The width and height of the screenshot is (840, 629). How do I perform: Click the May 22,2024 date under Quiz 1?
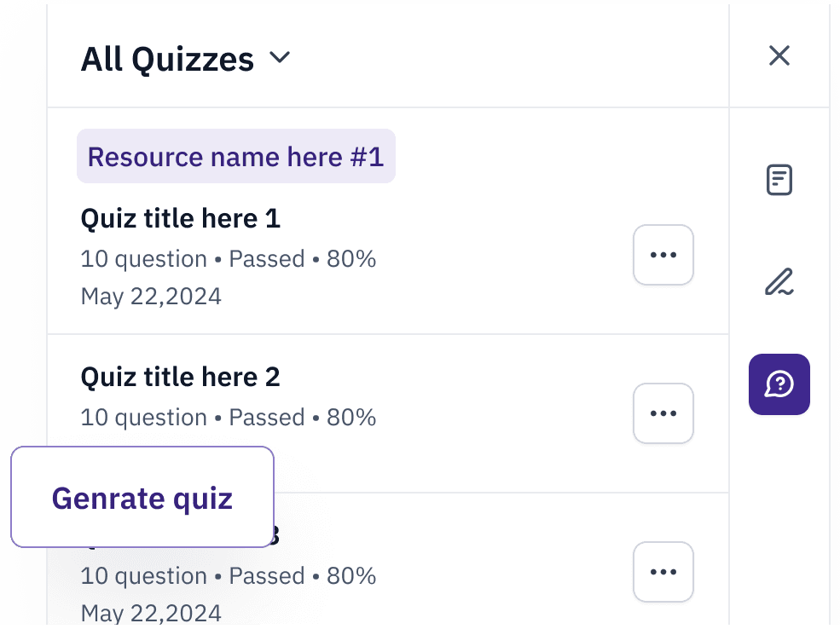[150, 296]
